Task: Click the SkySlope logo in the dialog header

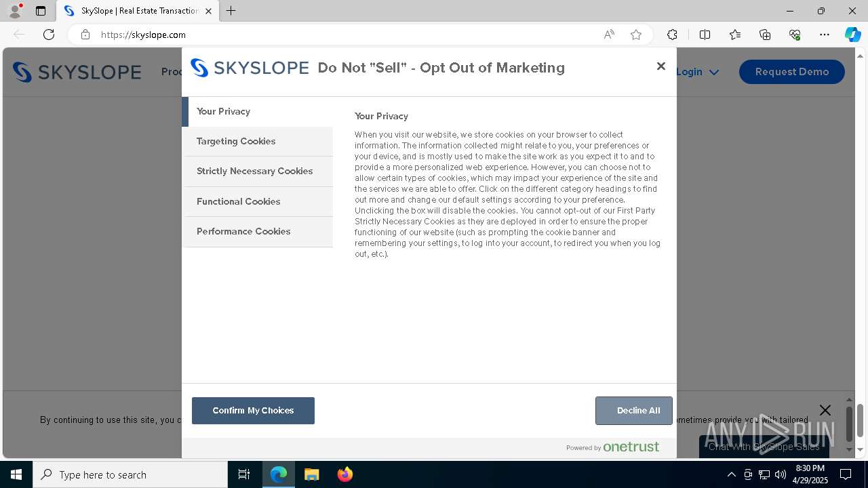Action: (250, 68)
